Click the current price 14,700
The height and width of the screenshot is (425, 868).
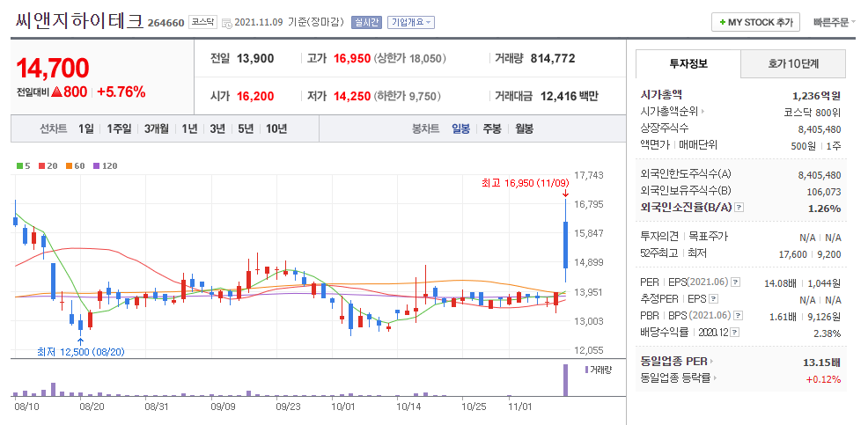click(x=53, y=68)
